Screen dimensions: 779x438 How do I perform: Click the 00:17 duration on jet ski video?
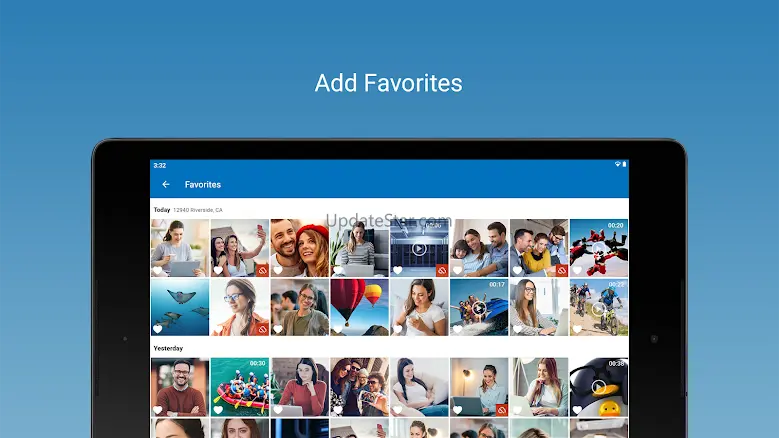point(497,285)
